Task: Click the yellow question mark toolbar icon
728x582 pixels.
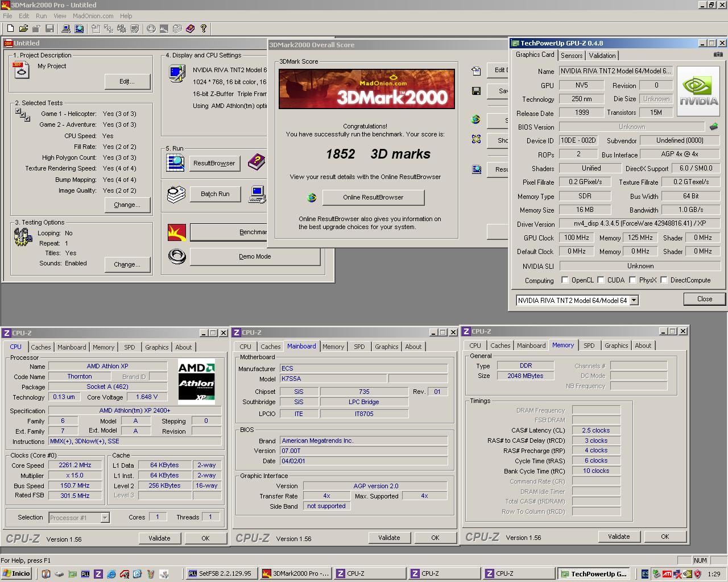Action: (203, 28)
